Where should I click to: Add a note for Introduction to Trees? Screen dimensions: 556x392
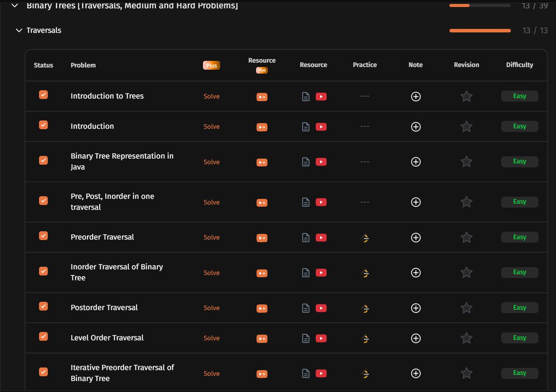coord(416,96)
